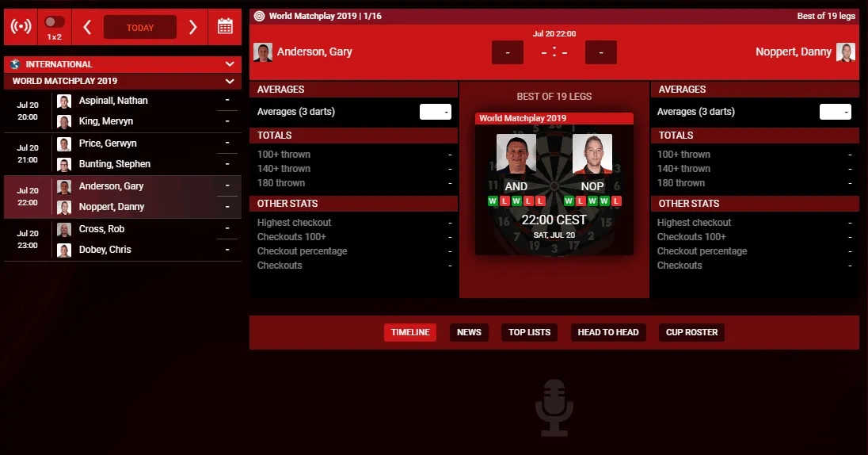Click Noppert's Averages (3 darts) value box
The height and width of the screenshot is (455, 868).
pyautogui.click(x=836, y=112)
